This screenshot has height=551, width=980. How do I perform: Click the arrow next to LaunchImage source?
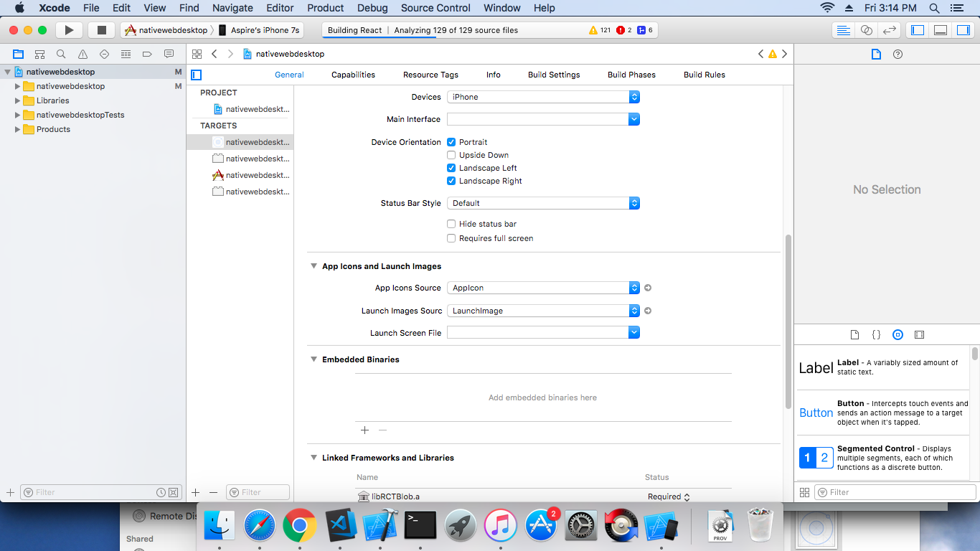(x=648, y=311)
